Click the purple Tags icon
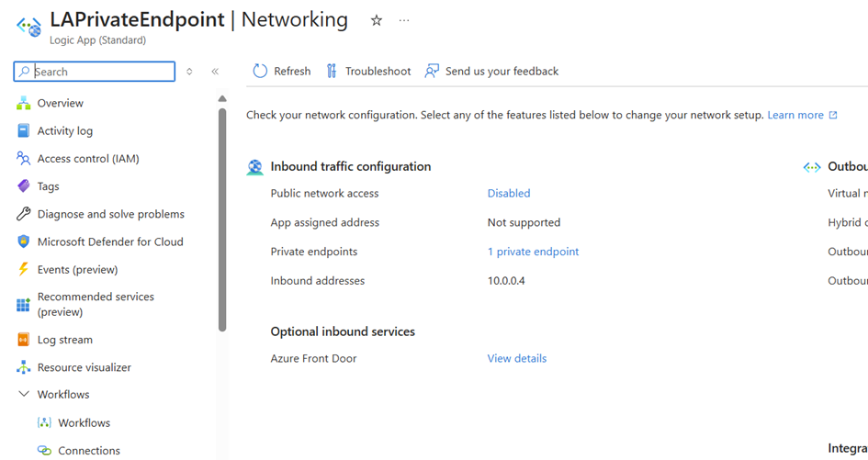 [x=23, y=186]
